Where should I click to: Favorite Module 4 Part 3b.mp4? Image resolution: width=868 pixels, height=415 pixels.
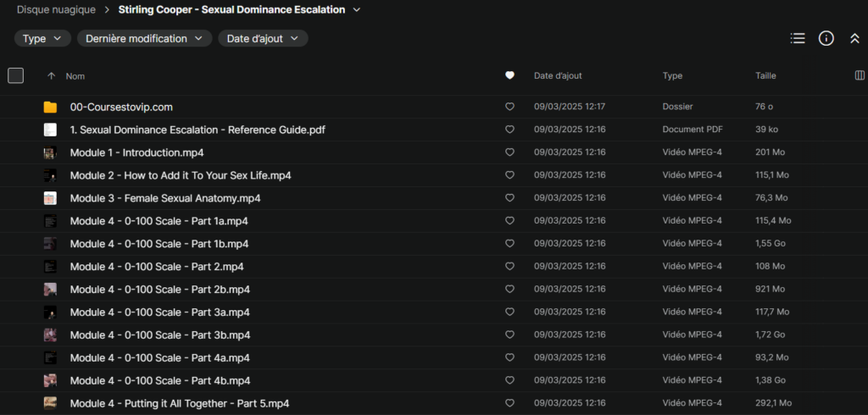[509, 335]
